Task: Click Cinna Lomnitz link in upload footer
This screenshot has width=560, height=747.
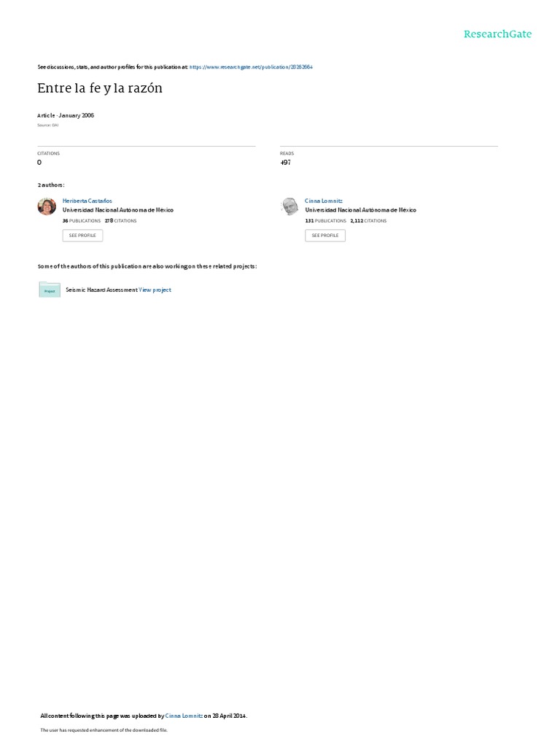Action: pos(184,716)
